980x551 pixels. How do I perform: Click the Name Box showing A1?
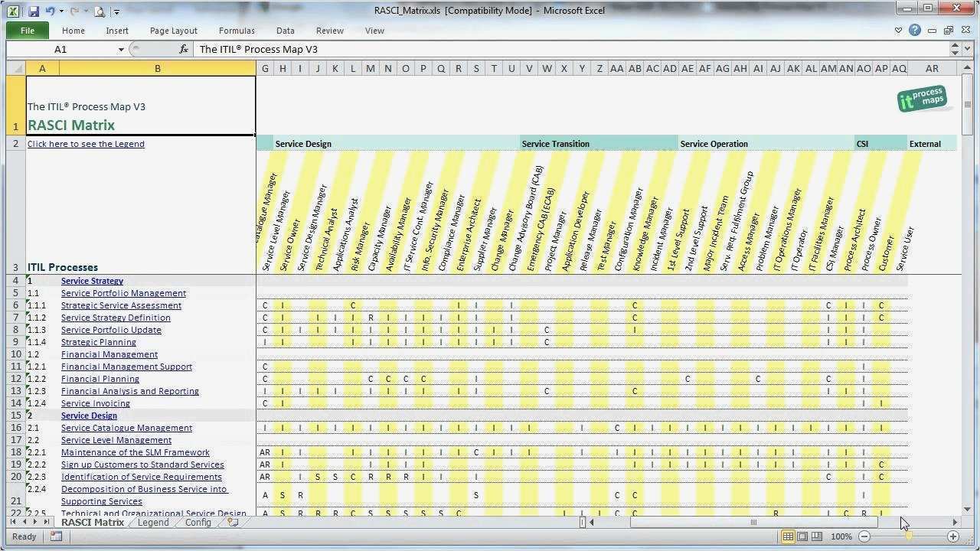tap(61, 49)
